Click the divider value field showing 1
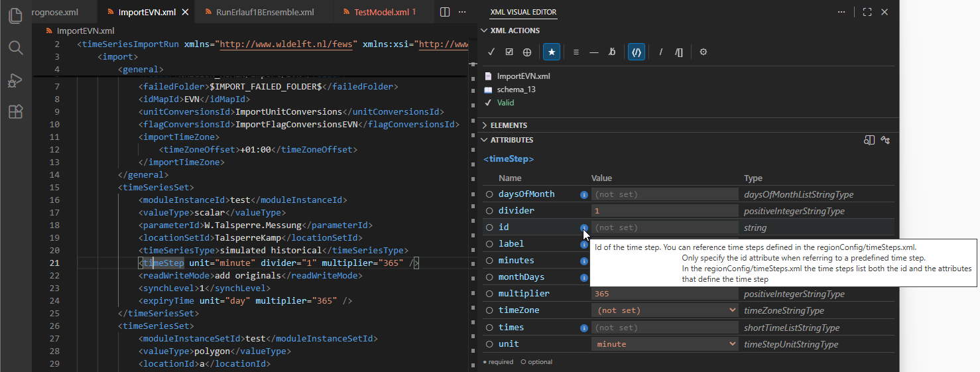This screenshot has height=372, width=980. [664, 211]
